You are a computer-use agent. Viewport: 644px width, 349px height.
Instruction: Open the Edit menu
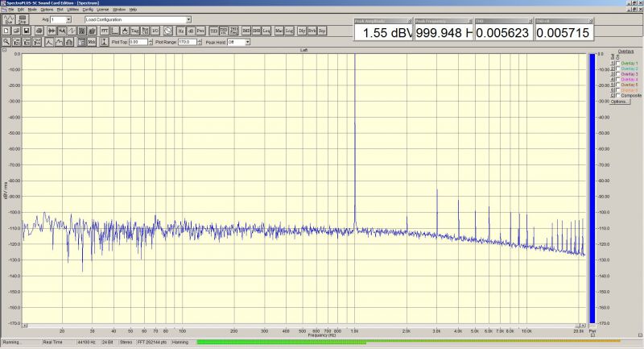tap(21, 9)
